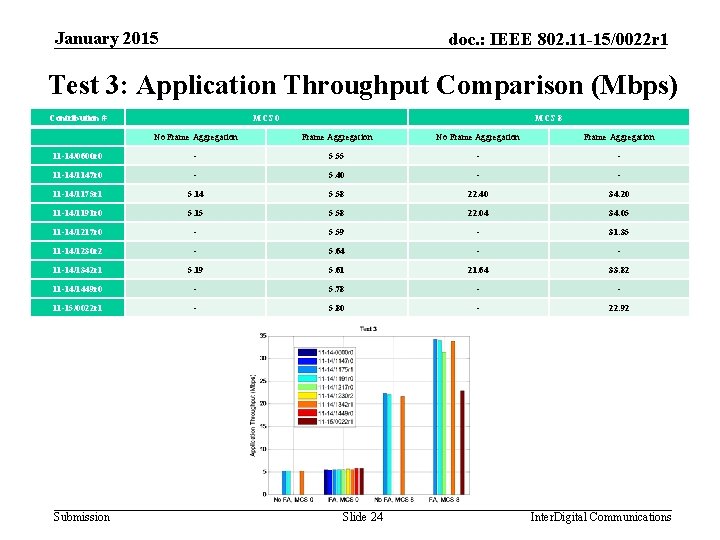Screen dimensions: 720x540
Task: Select the 'Test 3: Application Throughput Comparison' slide title
Action: pos(363,85)
